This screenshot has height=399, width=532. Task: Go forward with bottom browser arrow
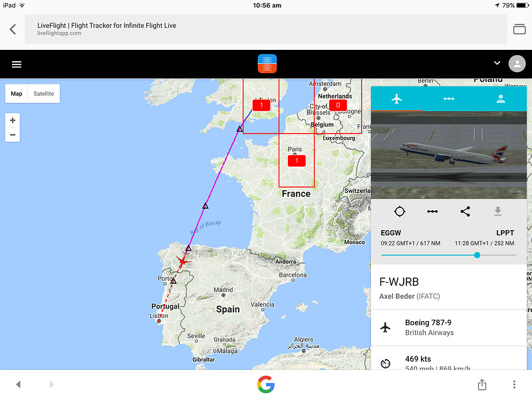(x=51, y=384)
